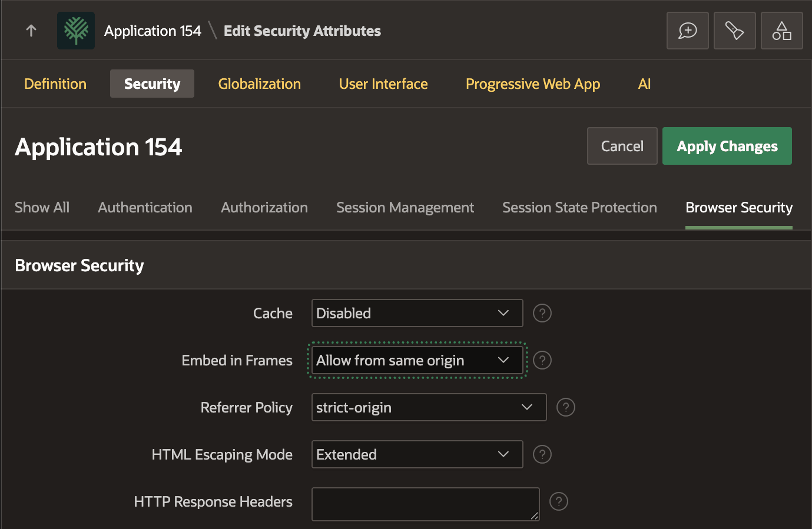Expand the HTML Escaping Mode dropdown
Viewport: 812px width, 529px height.
417,454
